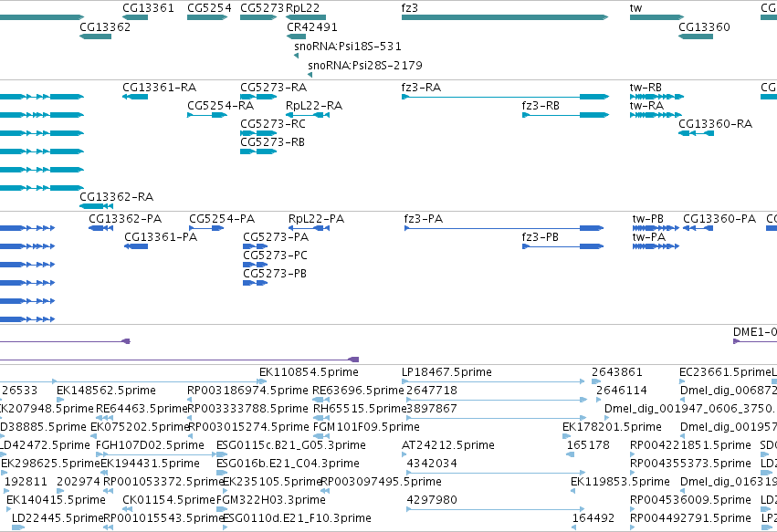777x532 pixels.
Task: Click the fz3 gene bar
Action: click(504, 17)
